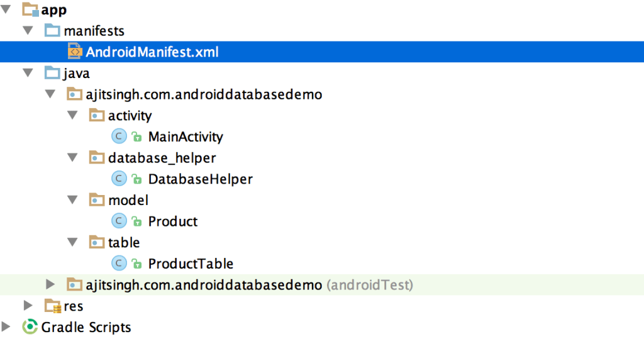Click the app module folder icon
The height and width of the screenshot is (351, 644).
click(30, 10)
